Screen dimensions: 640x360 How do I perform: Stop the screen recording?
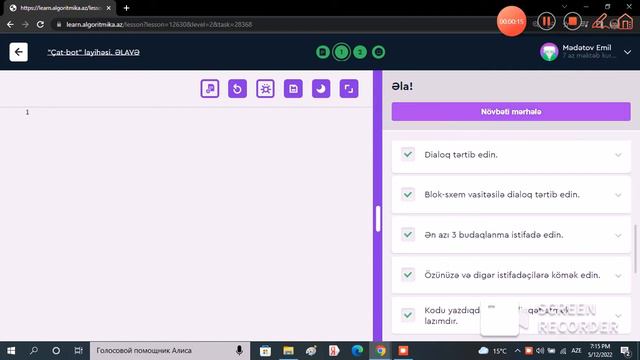pyautogui.click(x=572, y=21)
